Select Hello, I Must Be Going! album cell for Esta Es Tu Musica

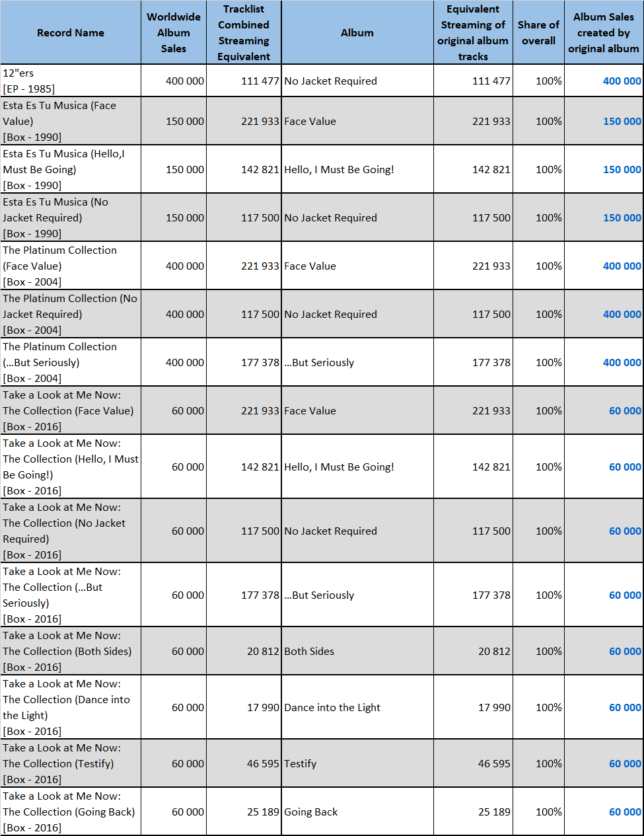coord(357,169)
